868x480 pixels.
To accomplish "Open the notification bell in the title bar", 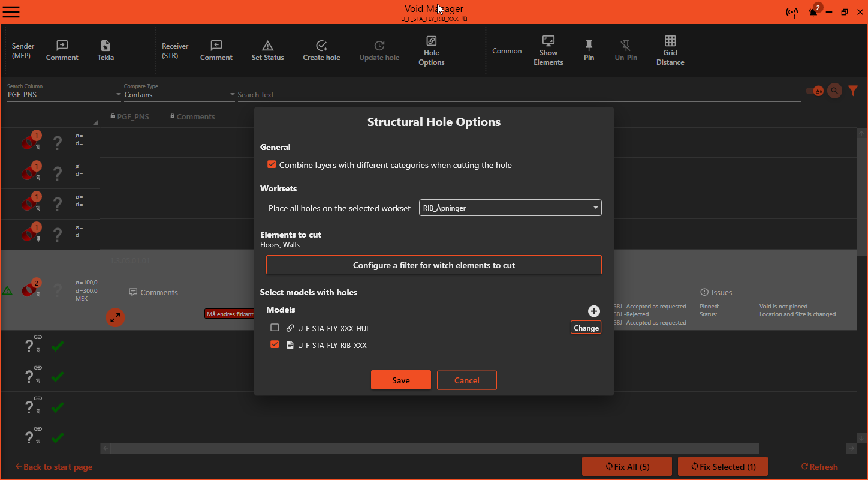I will (x=813, y=12).
